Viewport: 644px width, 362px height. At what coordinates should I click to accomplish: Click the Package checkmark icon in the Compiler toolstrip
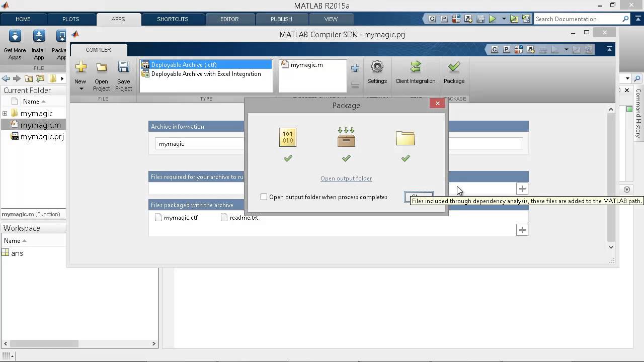(x=454, y=67)
